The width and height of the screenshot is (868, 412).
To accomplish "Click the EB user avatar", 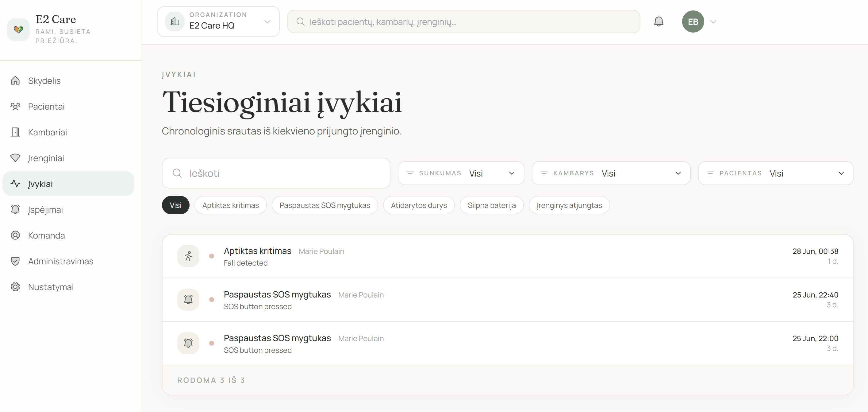I will [693, 21].
